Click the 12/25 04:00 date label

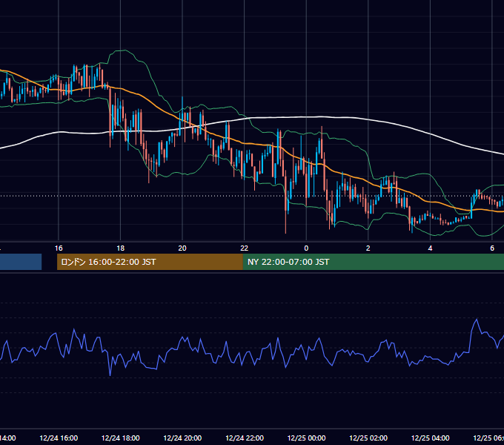pos(431,438)
